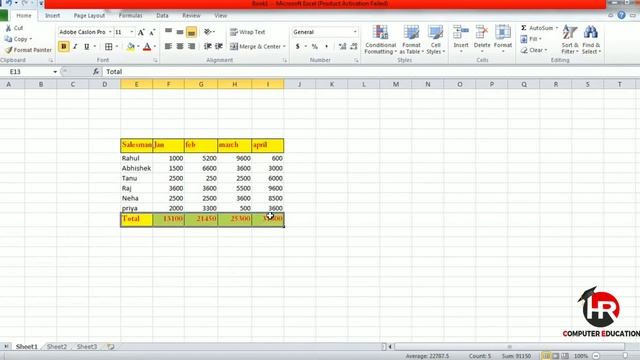Open the font size dropdown
Screen dimensions: 640x360
(132, 32)
